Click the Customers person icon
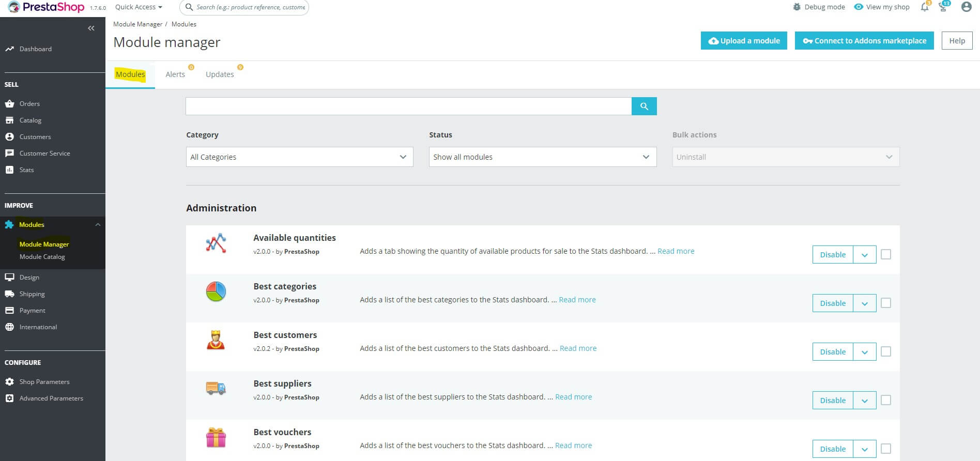The image size is (980, 461). pos(9,137)
